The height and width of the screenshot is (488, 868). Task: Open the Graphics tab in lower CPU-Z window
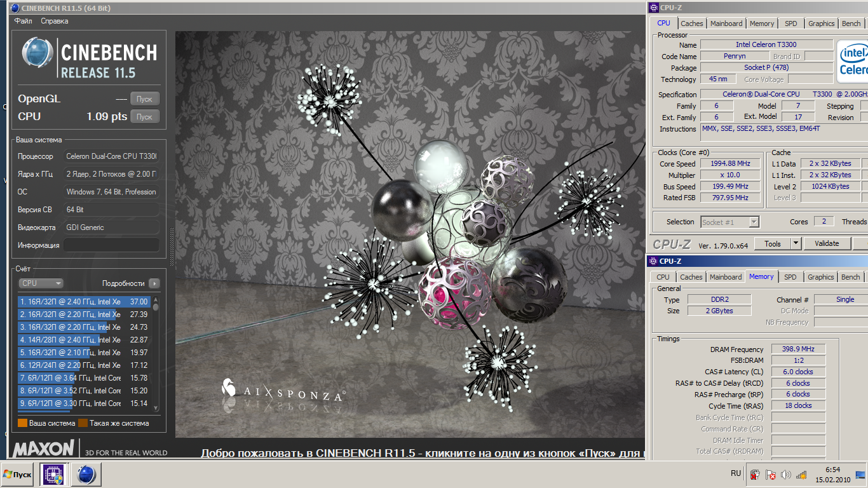click(821, 277)
